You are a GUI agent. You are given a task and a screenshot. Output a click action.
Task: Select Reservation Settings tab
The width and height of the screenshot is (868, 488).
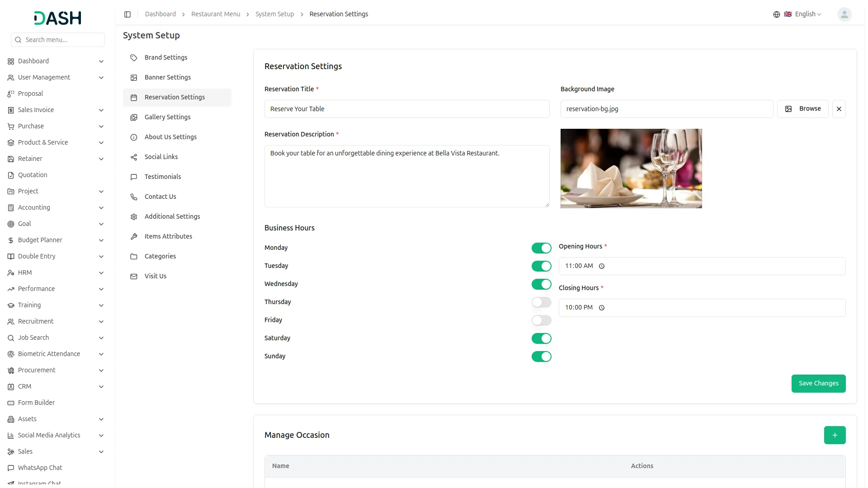pyautogui.click(x=175, y=97)
